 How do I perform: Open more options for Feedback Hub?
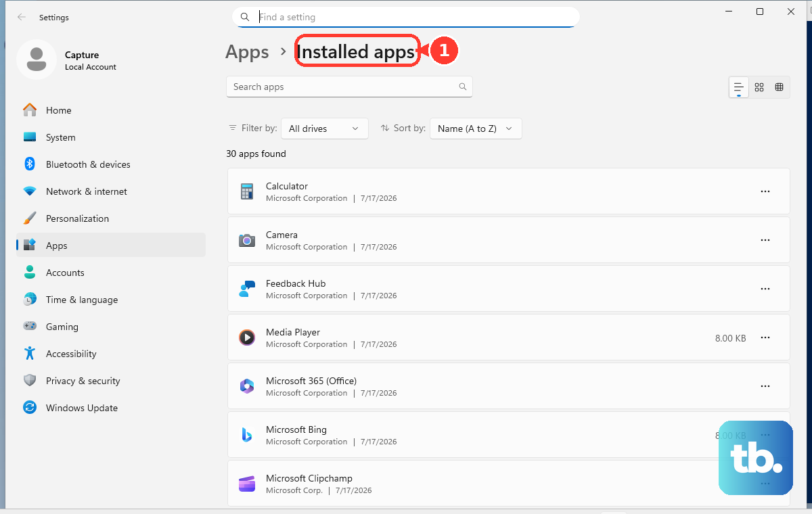point(765,289)
